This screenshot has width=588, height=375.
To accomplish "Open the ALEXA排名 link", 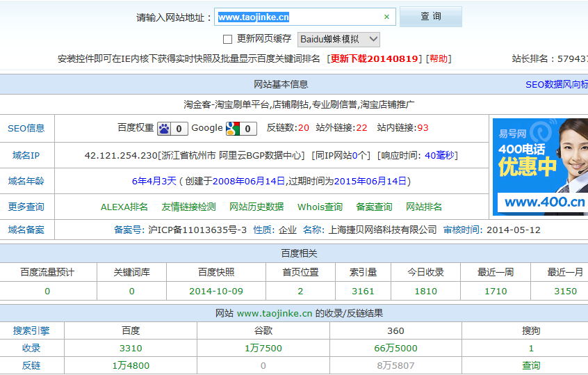I will pos(124,207).
